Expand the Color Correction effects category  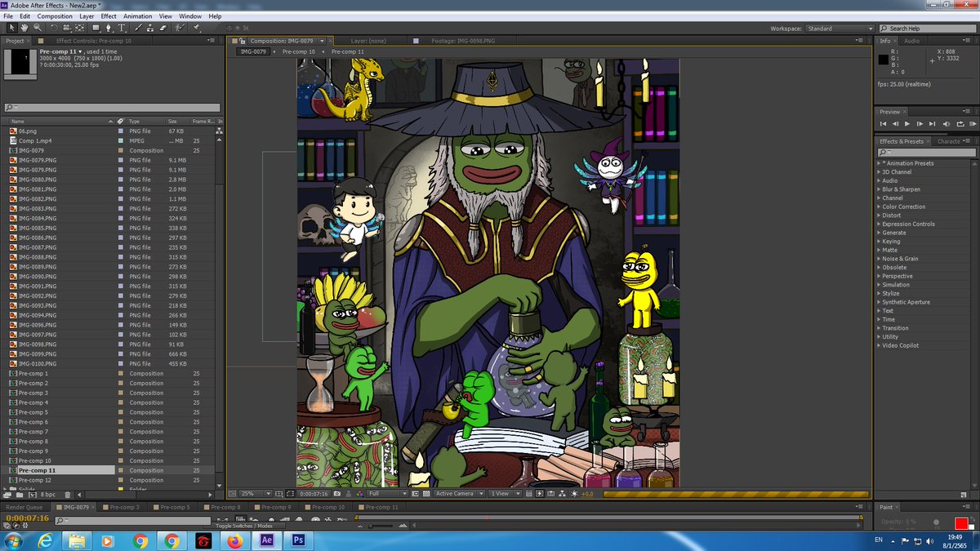(879, 207)
